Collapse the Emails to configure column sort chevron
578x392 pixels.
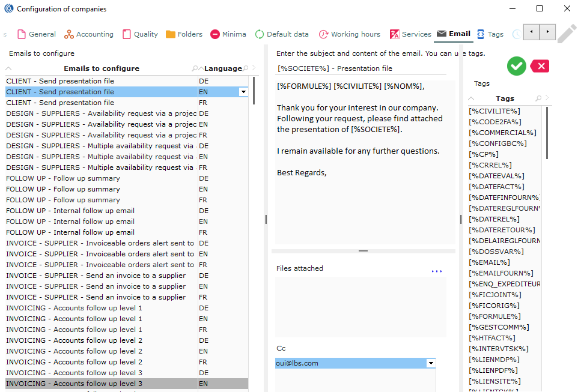click(x=8, y=68)
